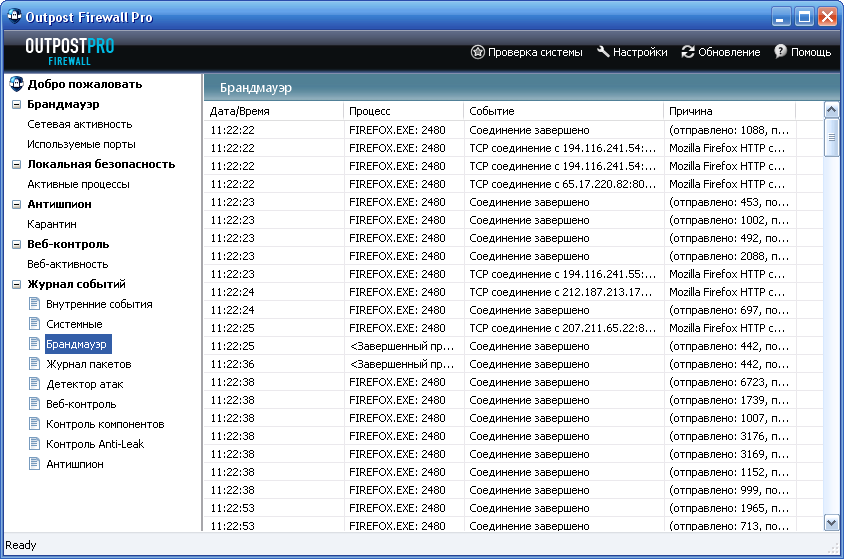Select 11:22:36 Завершенный процесс row

pyautogui.click(x=513, y=364)
